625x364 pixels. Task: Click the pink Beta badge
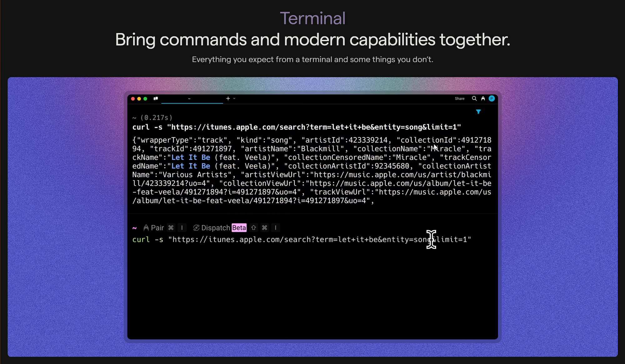[239, 228]
